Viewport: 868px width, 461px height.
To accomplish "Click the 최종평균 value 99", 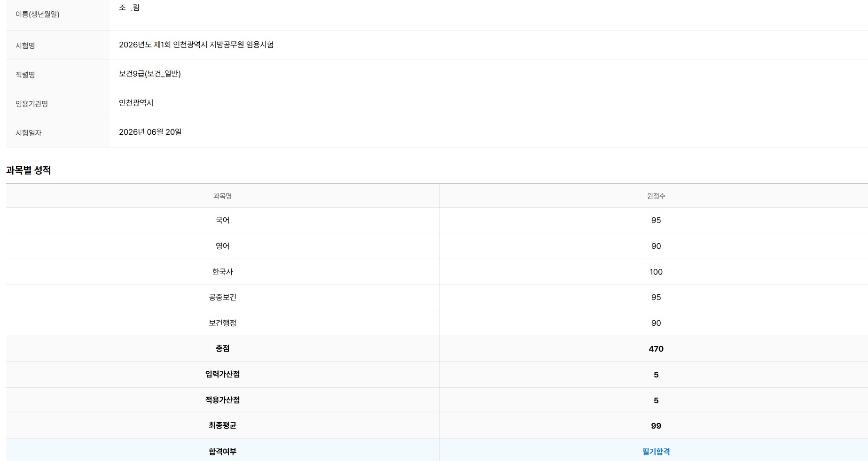I will point(656,426).
